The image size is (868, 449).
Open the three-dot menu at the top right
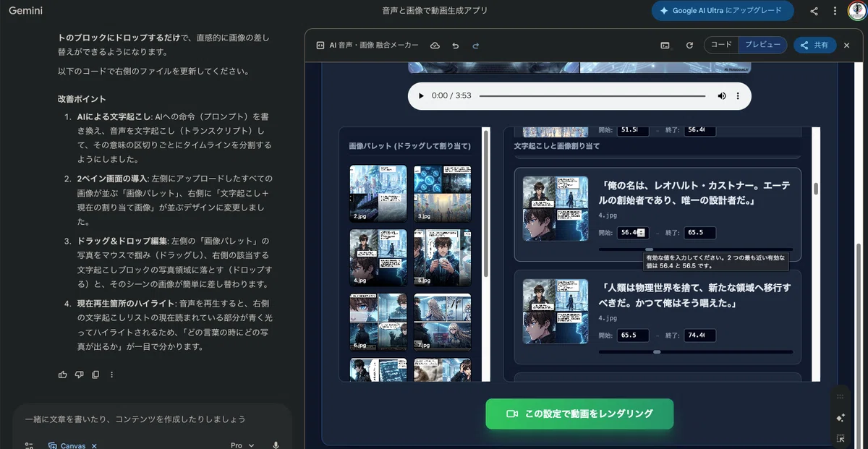(x=835, y=11)
